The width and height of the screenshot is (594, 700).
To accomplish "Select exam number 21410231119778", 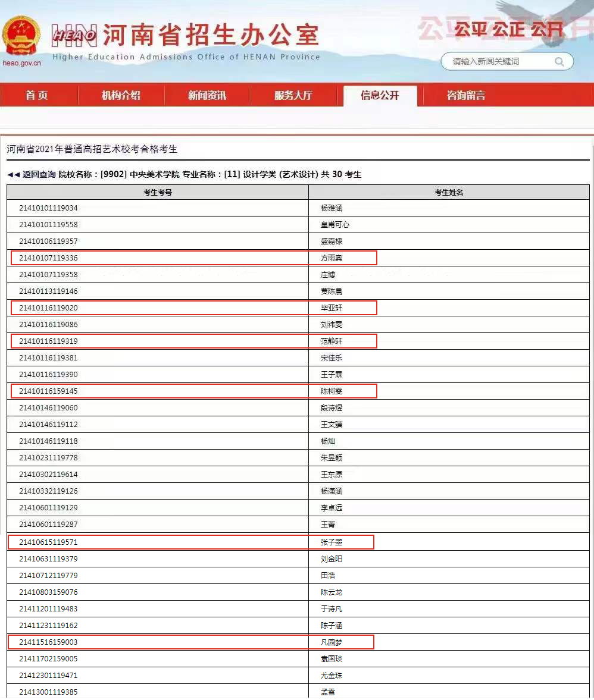I will tap(48, 458).
